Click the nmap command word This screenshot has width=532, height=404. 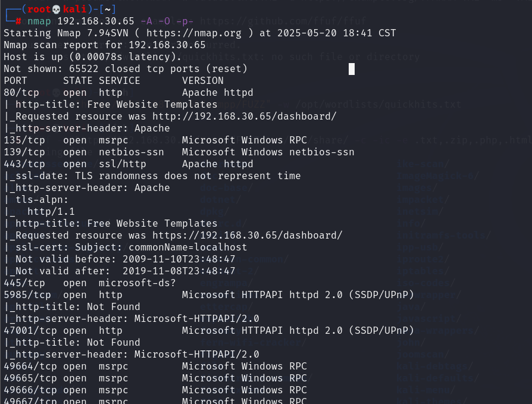click(39, 21)
